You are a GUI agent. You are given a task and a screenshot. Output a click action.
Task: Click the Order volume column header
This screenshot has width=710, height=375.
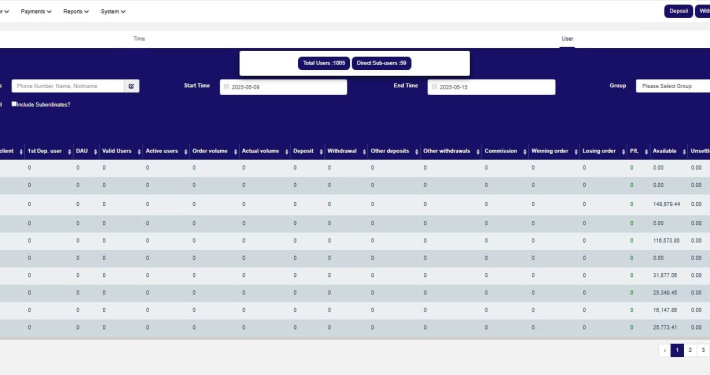[210, 151]
